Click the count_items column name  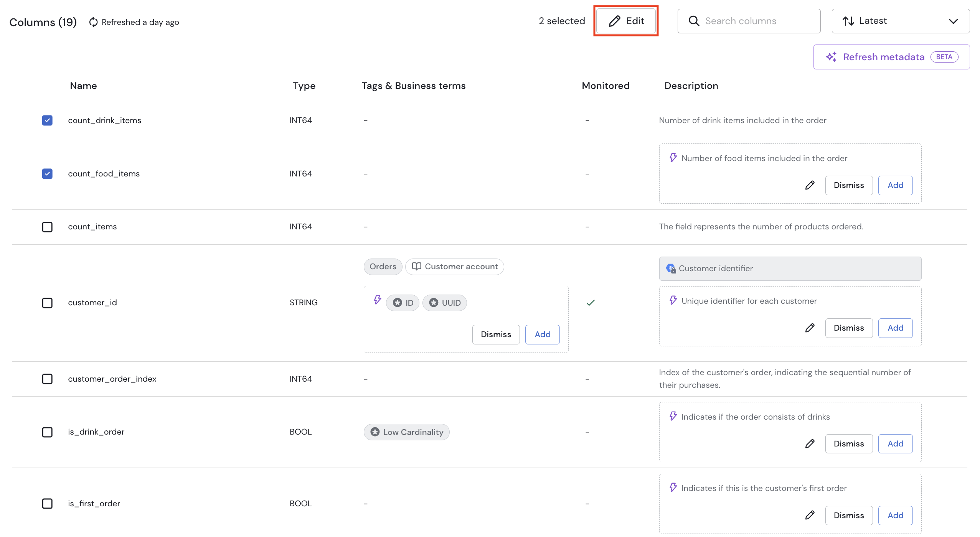coord(92,227)
